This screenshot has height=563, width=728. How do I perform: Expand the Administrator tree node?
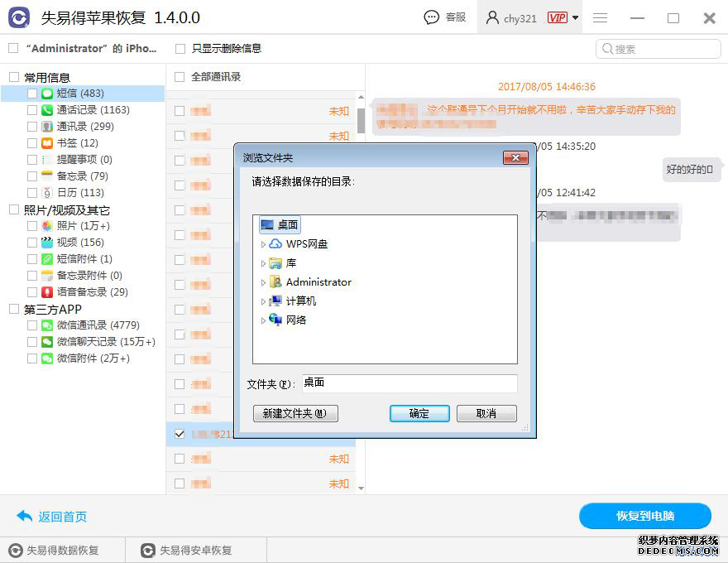pos(263,282)
